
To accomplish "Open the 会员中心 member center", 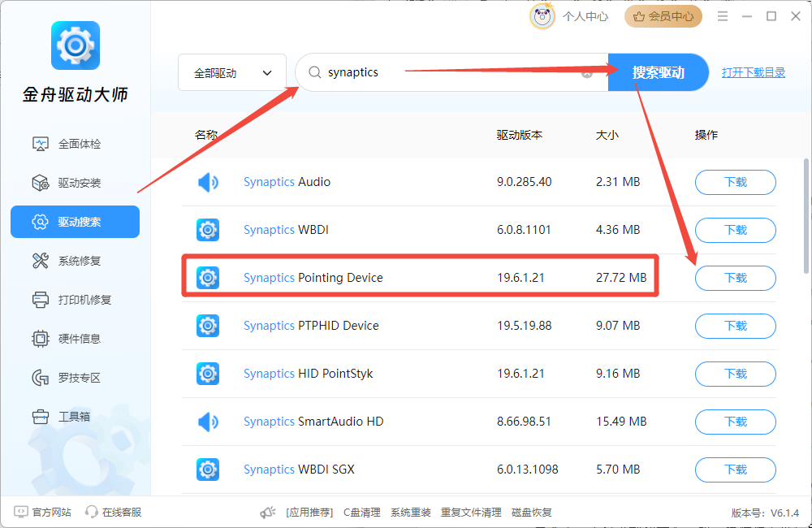I will [x=663, y=16].
